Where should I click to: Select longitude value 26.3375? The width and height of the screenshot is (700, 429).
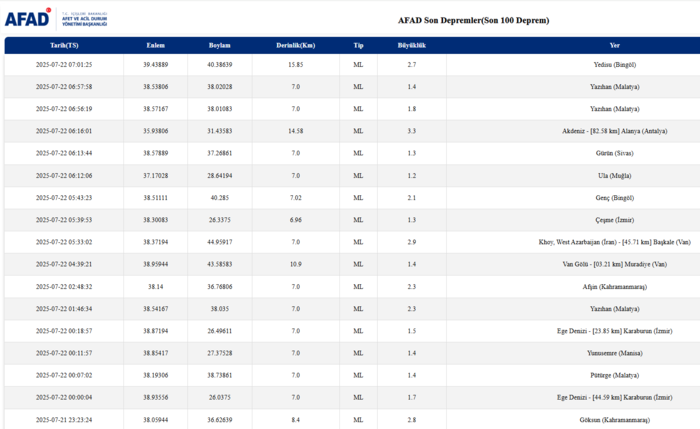point(220,220)
